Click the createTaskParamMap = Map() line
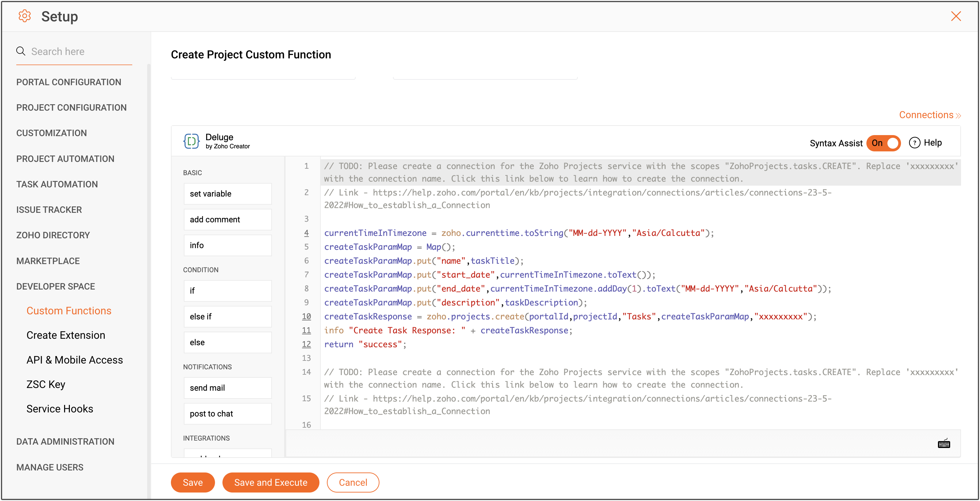Image resolution: width=980 pixels, height=501 pixels. [x=390, y=247]
